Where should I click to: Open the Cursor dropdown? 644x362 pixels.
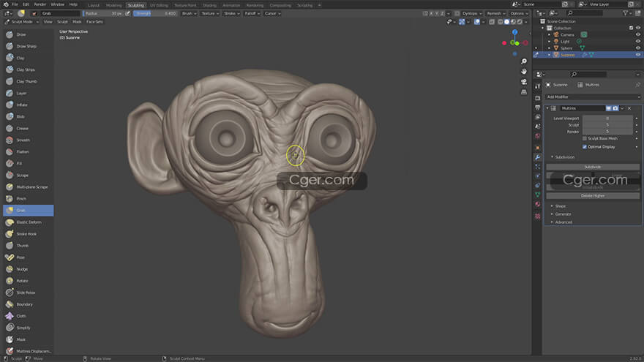point(272,14)
